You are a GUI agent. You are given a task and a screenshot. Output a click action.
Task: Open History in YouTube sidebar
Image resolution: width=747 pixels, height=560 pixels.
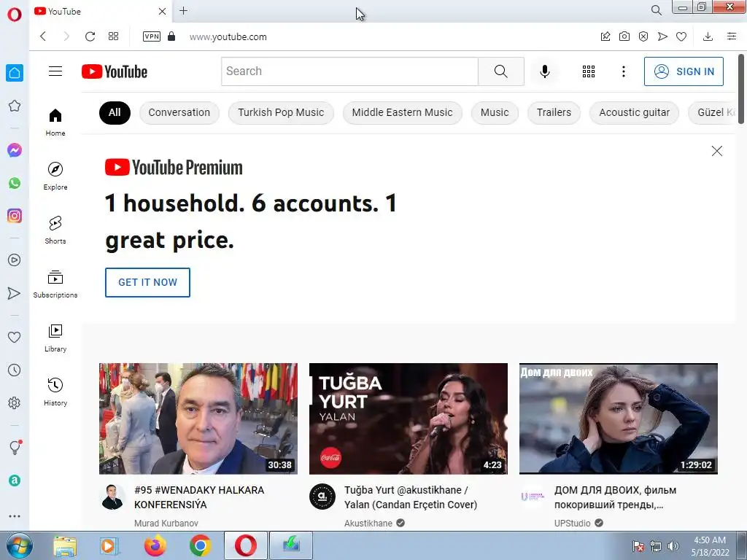pyautogui.click(x=55, y=392)
